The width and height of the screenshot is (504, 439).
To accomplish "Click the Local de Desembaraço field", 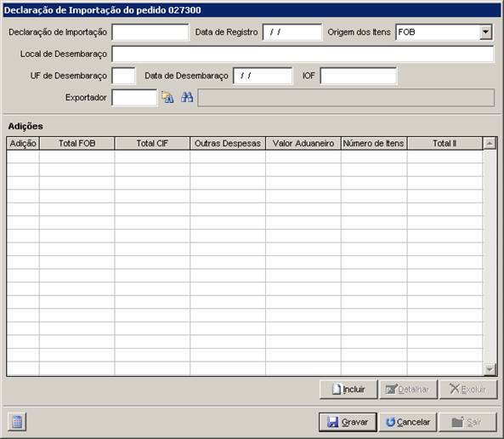I will [303, 54].
